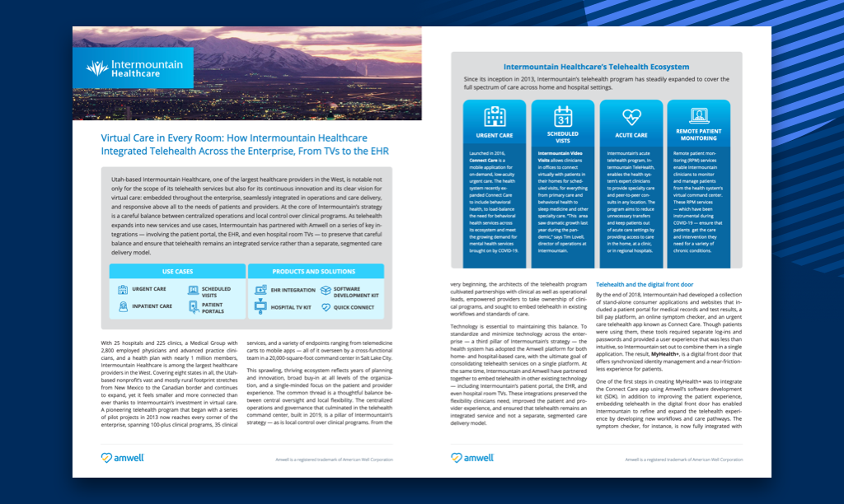The image size is (844, 504).
Task: Click the Products and Solutions header bar
Action: coord(315,271)
